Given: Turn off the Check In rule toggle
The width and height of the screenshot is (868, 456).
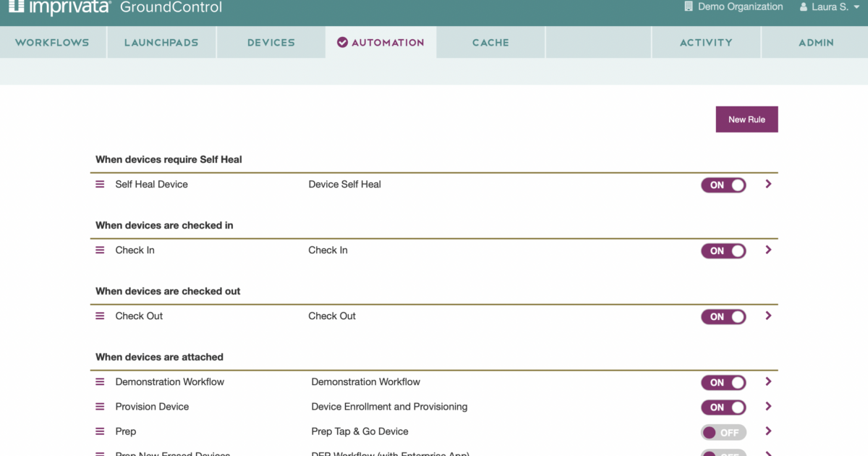Looking at the screenshot, I should 723,251.
